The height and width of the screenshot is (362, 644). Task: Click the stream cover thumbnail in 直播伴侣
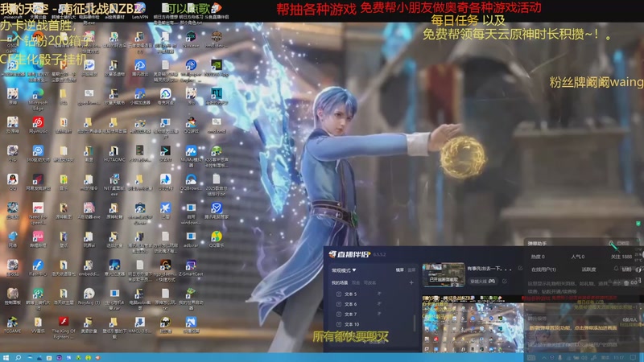(444, 274)
